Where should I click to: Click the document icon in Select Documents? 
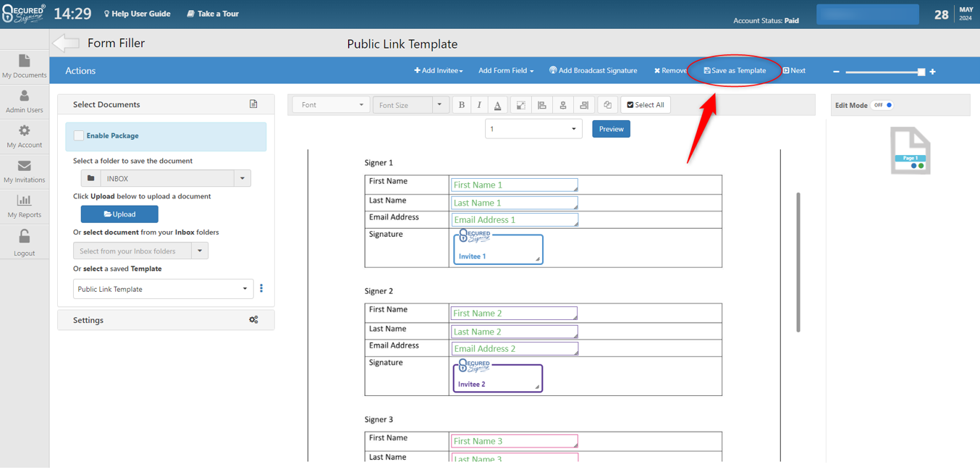tap(253, 104)
